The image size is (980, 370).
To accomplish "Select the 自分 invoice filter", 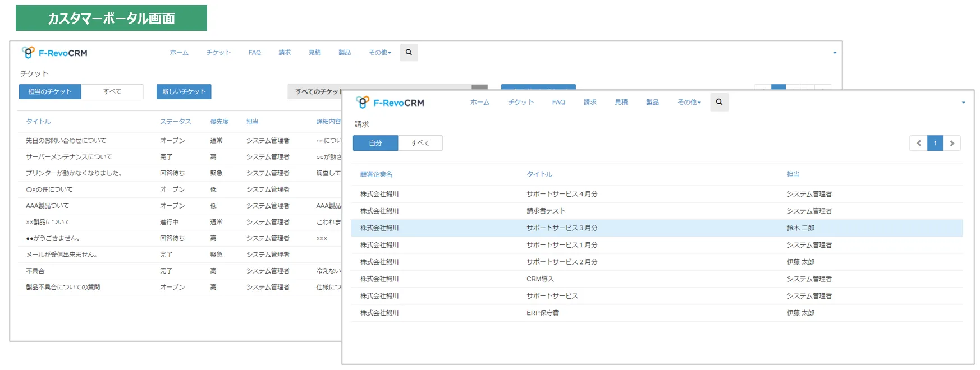I will [x=375, y=143].
